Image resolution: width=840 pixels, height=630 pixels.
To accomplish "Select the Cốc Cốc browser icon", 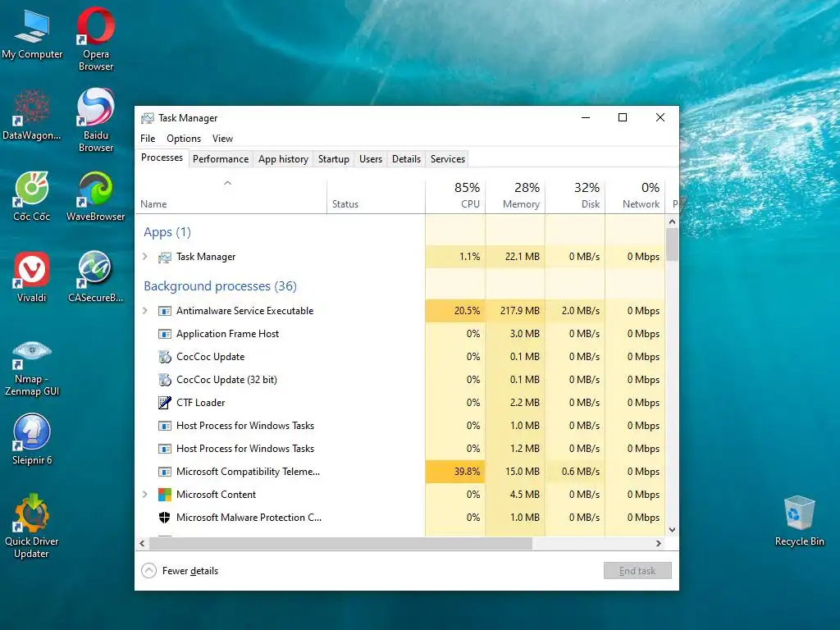I will 32,195.
